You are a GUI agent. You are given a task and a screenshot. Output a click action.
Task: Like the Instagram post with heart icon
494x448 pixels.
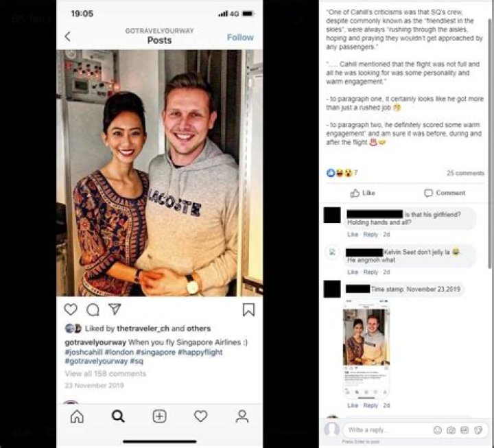71,309
